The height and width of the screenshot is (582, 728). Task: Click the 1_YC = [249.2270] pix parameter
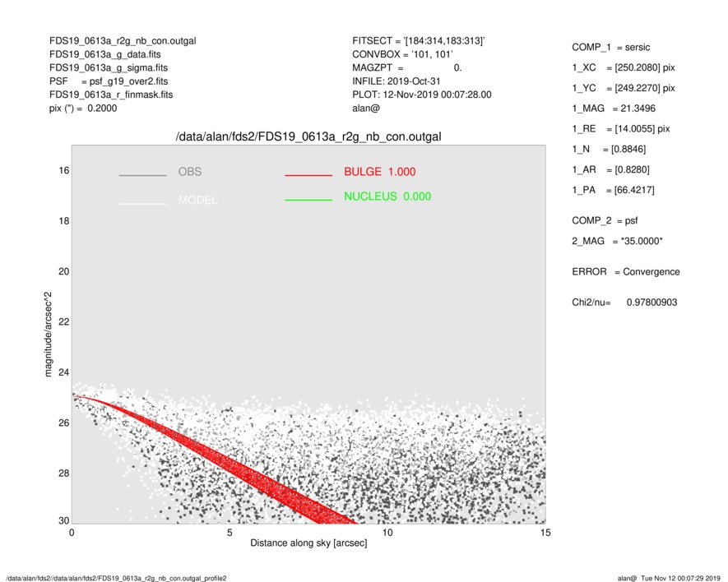pos(624,88)
